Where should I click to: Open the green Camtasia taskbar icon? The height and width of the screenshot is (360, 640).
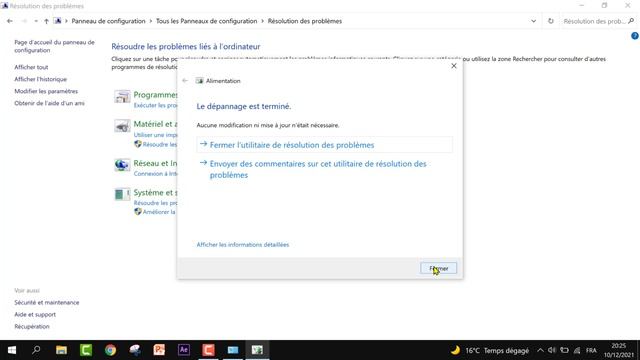(86, 350)
